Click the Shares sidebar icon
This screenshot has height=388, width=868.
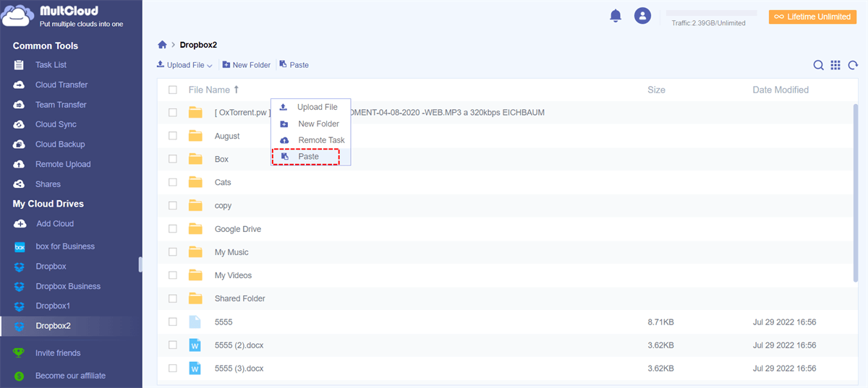pos(20,184)
